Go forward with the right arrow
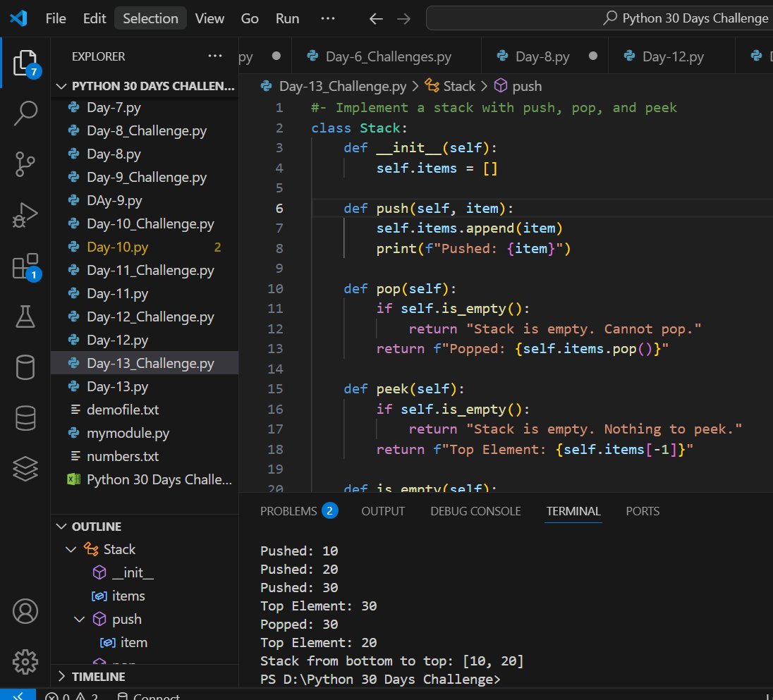773x700 pixels. pos(403,19)
